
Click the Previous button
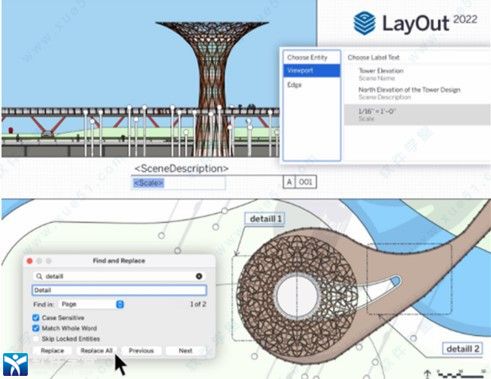click(141, 351)
